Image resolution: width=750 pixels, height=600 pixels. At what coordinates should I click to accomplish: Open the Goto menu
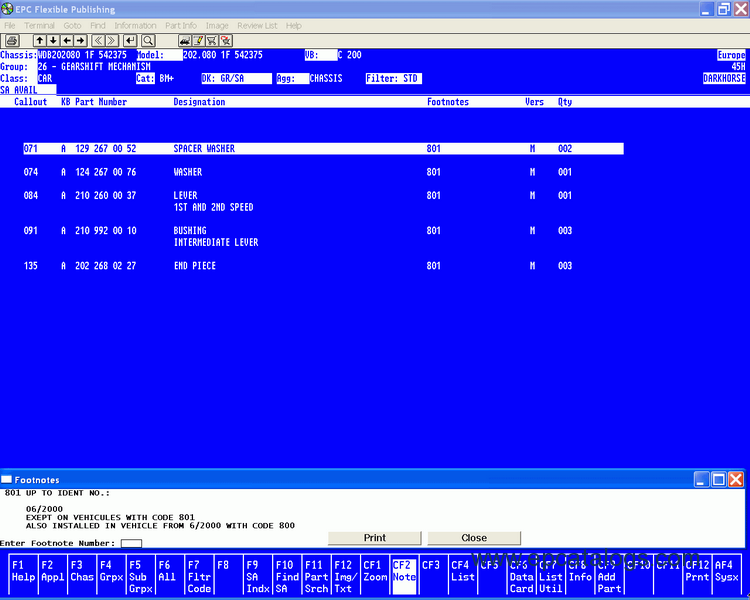[72, 25]
